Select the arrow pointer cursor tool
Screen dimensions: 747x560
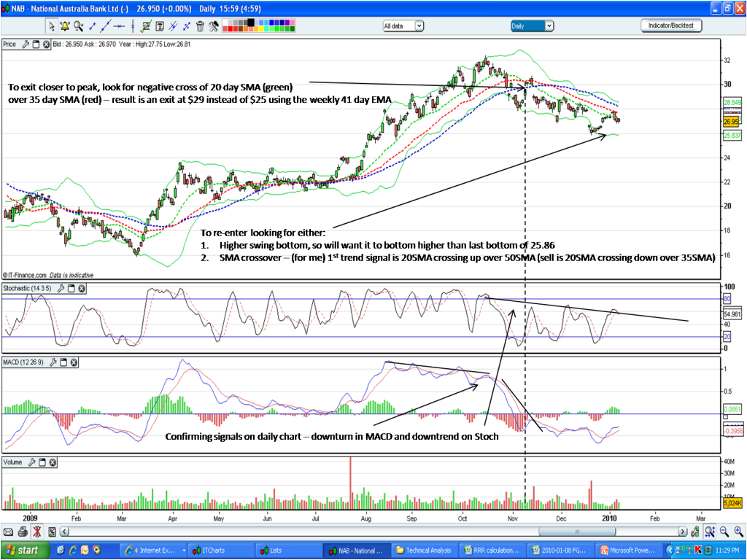(52, 26)
